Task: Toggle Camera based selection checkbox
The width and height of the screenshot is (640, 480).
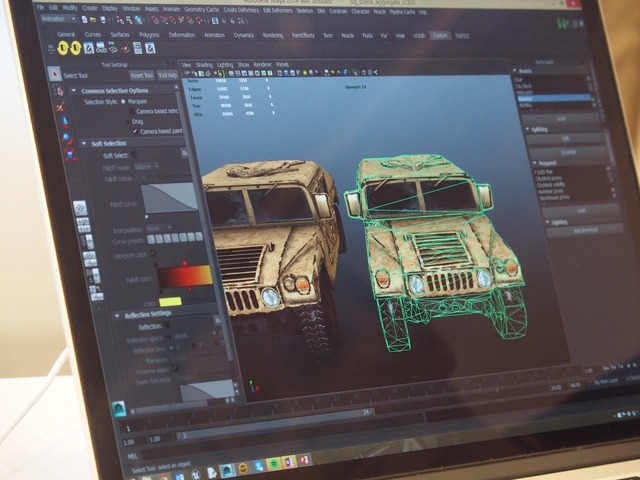Action: click(x=131, y=111)
